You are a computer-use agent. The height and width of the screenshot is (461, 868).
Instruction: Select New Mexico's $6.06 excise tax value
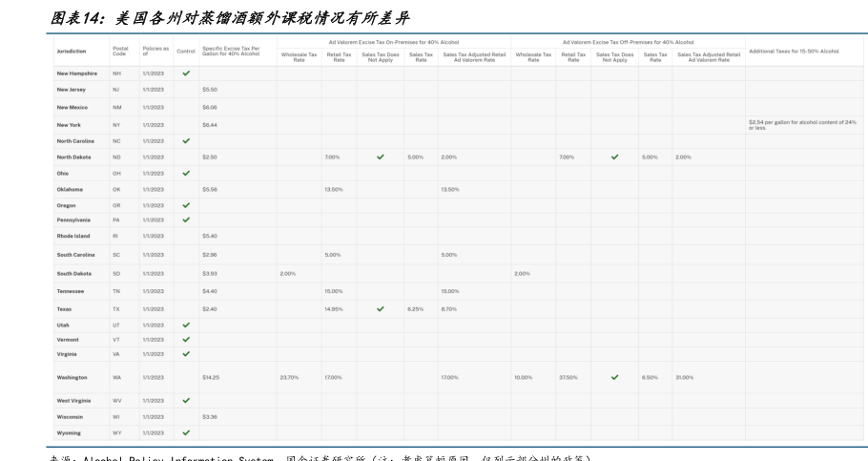209,108
